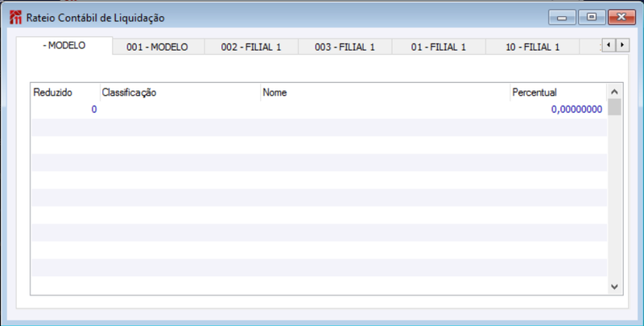Sort by the Classificação column header

pos(180,93)
